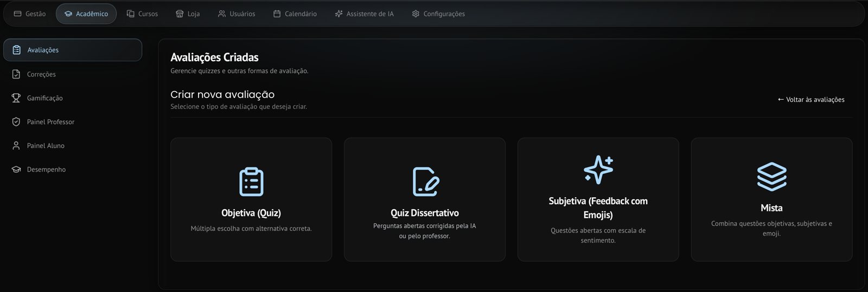The image size is (868, 292).
Task: Click 'Gerencie quizzes e outras formas de avaliação.'
Action: pos(239,71)
